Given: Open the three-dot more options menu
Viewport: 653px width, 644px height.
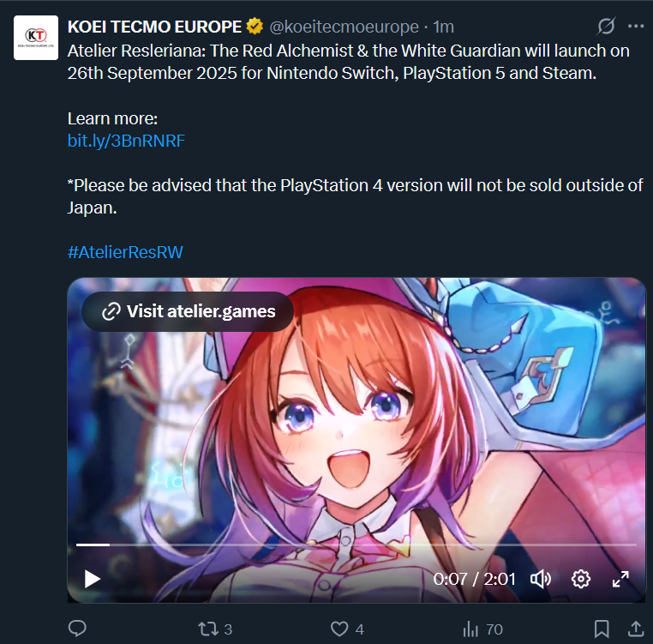Looking at the screenshot, I should [636, 27].
